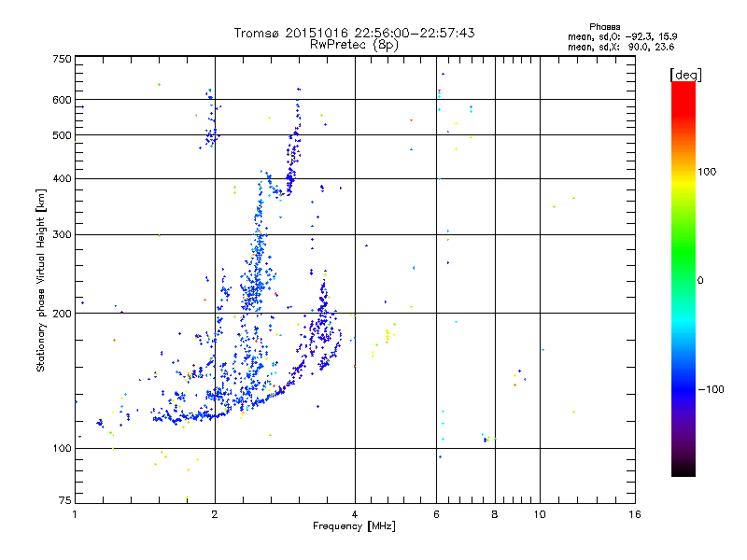Screen dimensions: 747x560
Task: Click the x-axis tick label '10'
Action: (x=540, y=514)
